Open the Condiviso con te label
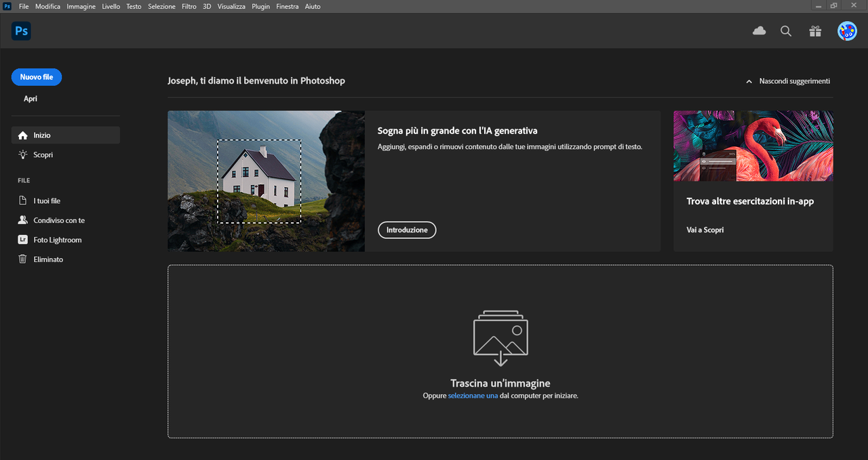The height and width of the screenshot is (460, 868). tap(59, 221)
